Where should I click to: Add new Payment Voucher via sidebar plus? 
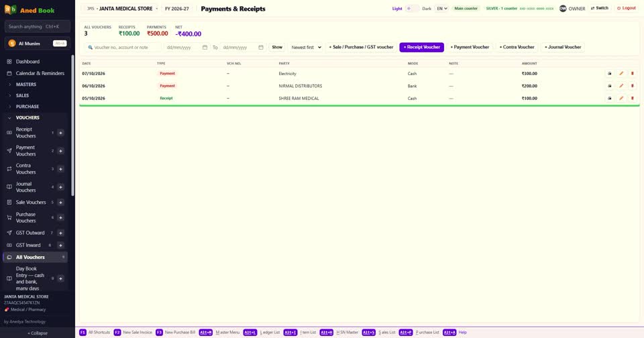(60, 151)
